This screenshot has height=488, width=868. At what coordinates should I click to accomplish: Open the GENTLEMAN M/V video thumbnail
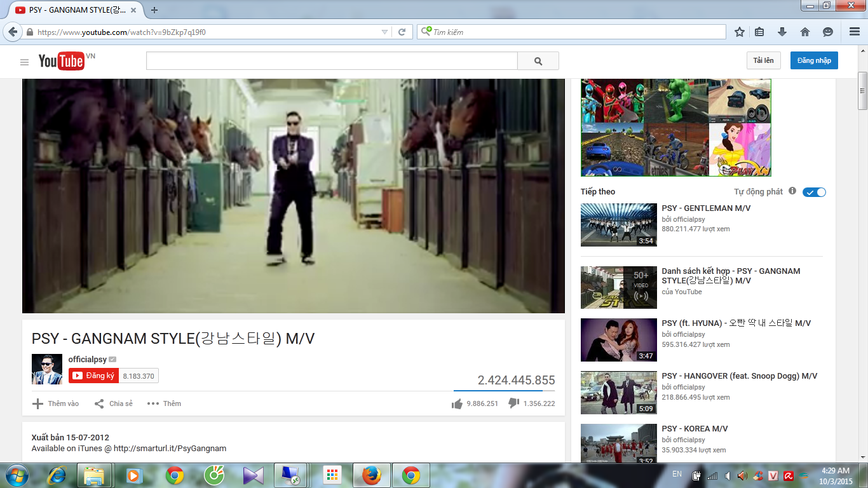(x=618, y=225)
